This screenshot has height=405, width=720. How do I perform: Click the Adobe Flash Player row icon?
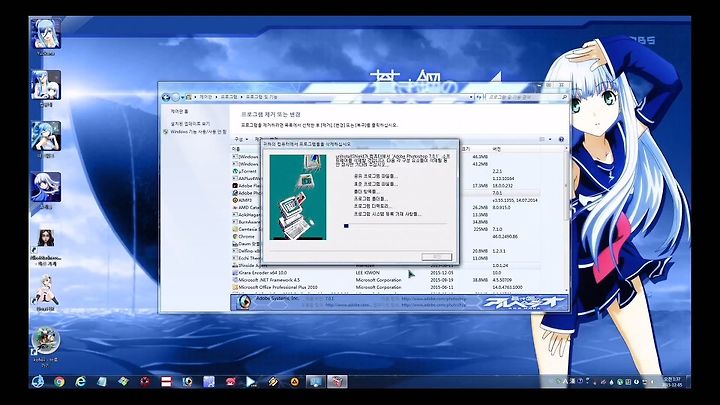click(x=235, y=186)
